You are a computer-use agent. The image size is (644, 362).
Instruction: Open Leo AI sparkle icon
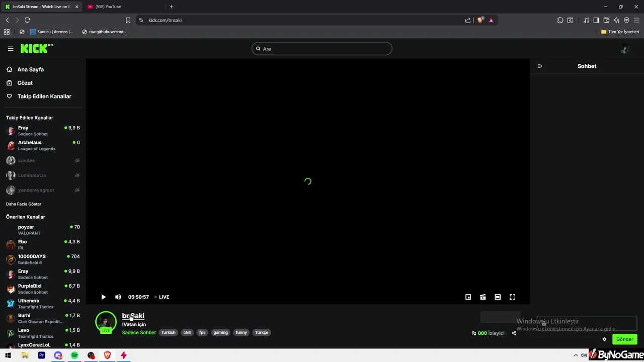tap(616, 20)
